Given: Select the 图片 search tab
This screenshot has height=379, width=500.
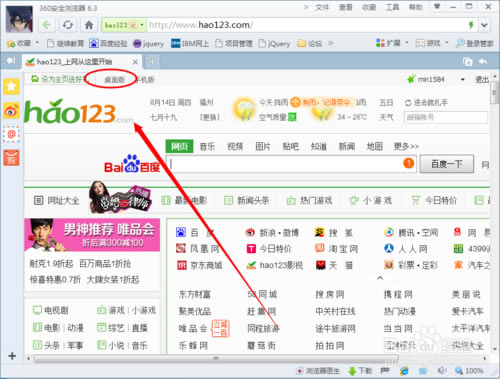Looking at the screenshot, I should pos(263,146).
